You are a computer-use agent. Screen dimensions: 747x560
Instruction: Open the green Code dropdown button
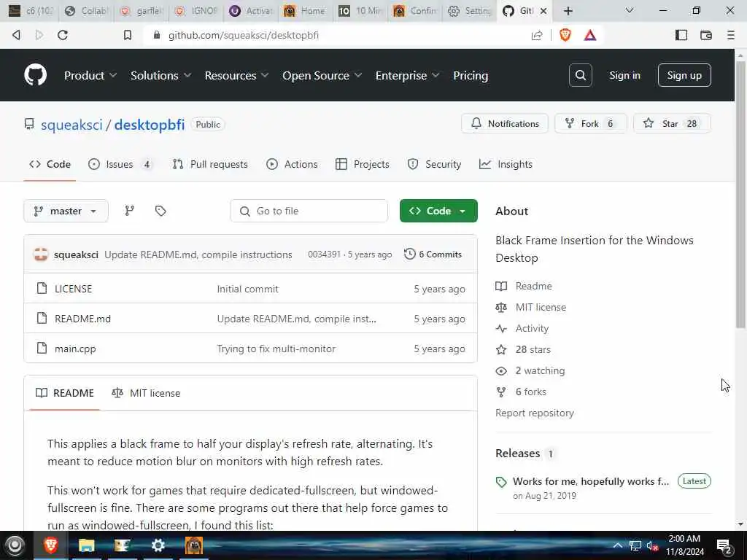[x=438, y=211]
